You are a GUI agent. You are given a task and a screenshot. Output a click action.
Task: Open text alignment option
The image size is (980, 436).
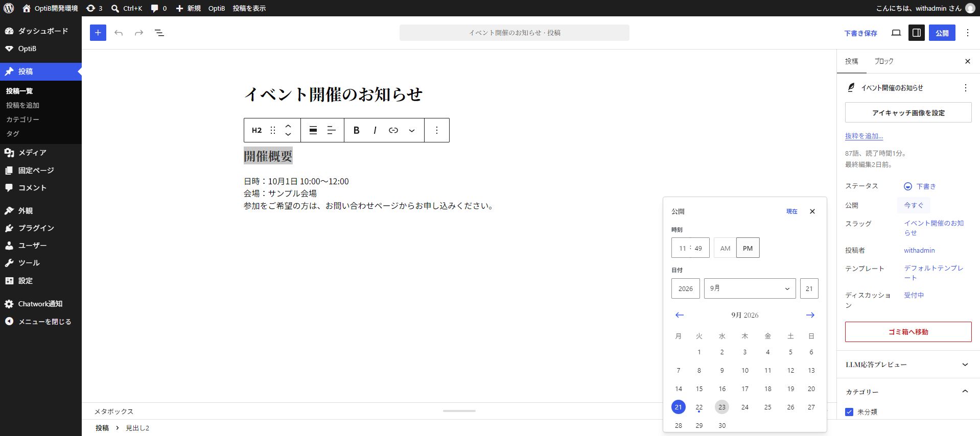332,130
